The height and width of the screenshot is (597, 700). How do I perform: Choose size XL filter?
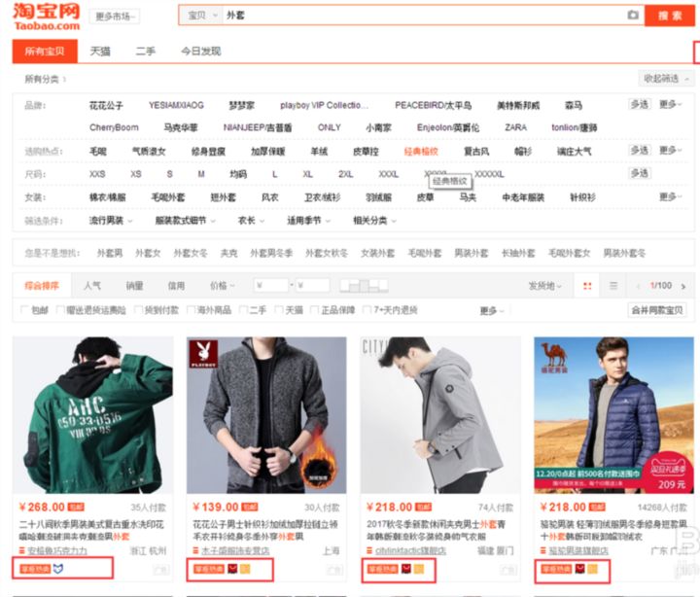point(307,174)
